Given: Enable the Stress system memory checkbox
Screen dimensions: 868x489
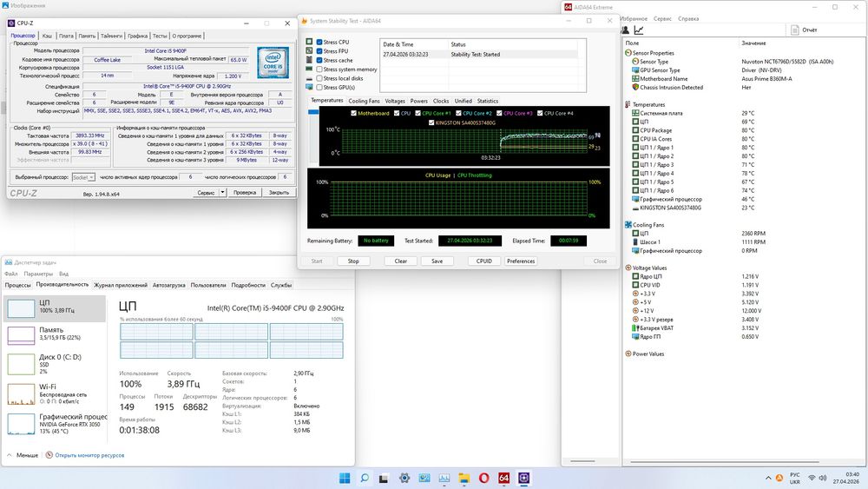Looking at the screenshot, I should 319,69.
